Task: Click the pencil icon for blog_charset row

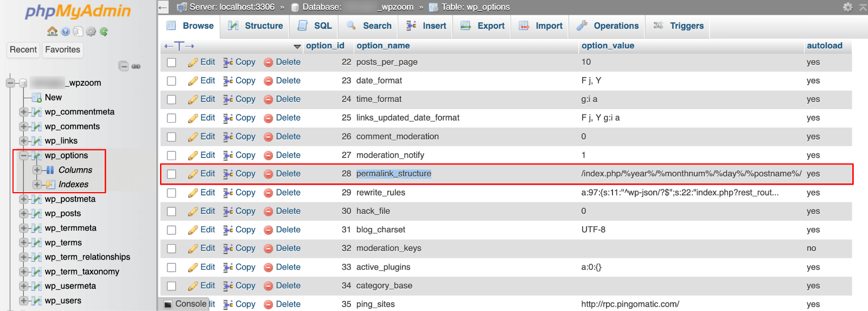Action: point(193,230)
